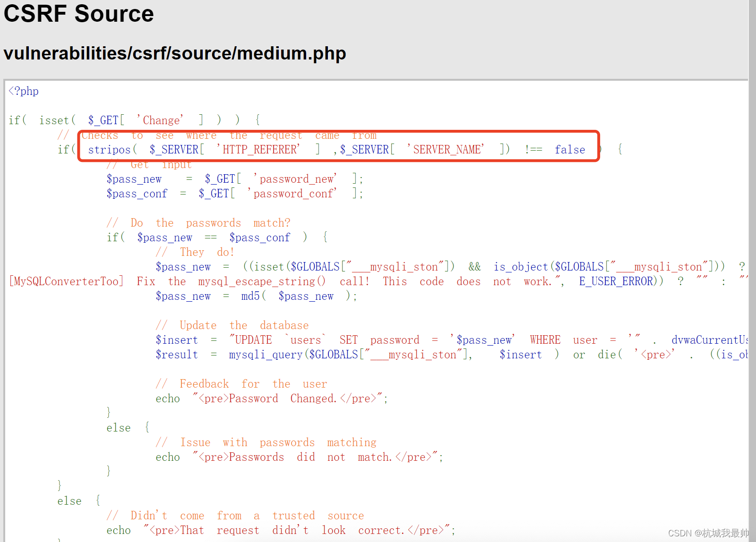Click the $pass_conf variable assignment
756x542 pixels.
[x=137, y=194]
